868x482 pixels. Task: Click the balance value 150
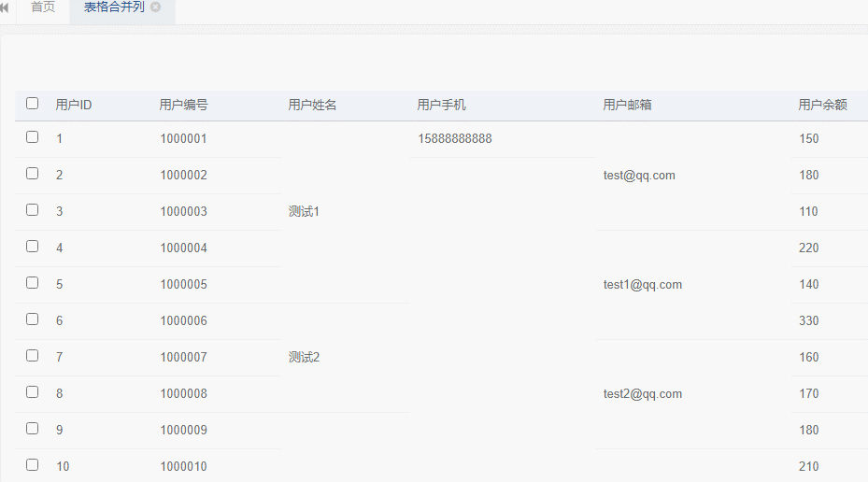(809, 139)
